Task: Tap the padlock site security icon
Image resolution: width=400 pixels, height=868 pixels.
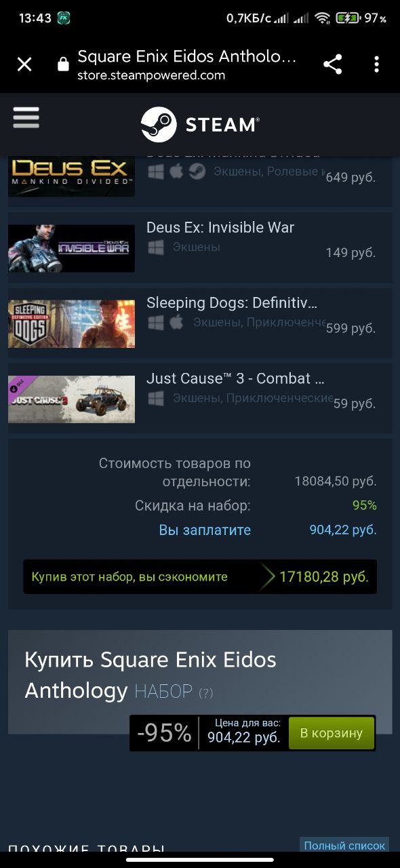Action: tap(63, 64)
